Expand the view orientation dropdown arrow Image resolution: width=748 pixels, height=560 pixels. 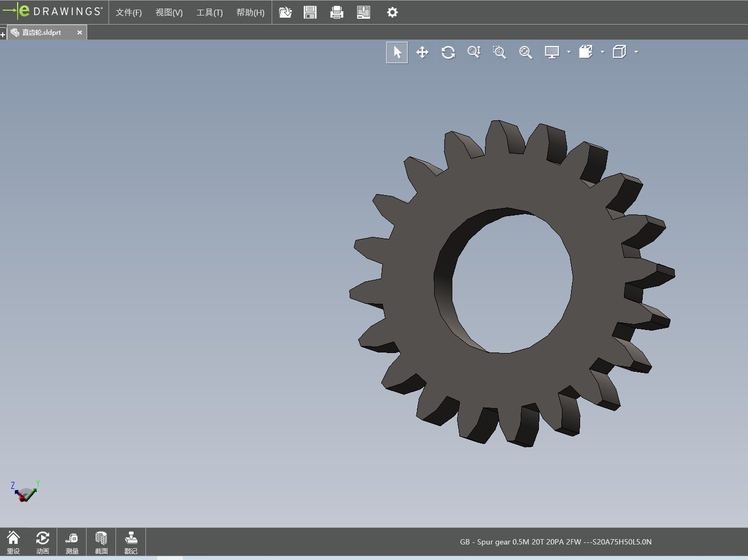[x=603, y=52]
